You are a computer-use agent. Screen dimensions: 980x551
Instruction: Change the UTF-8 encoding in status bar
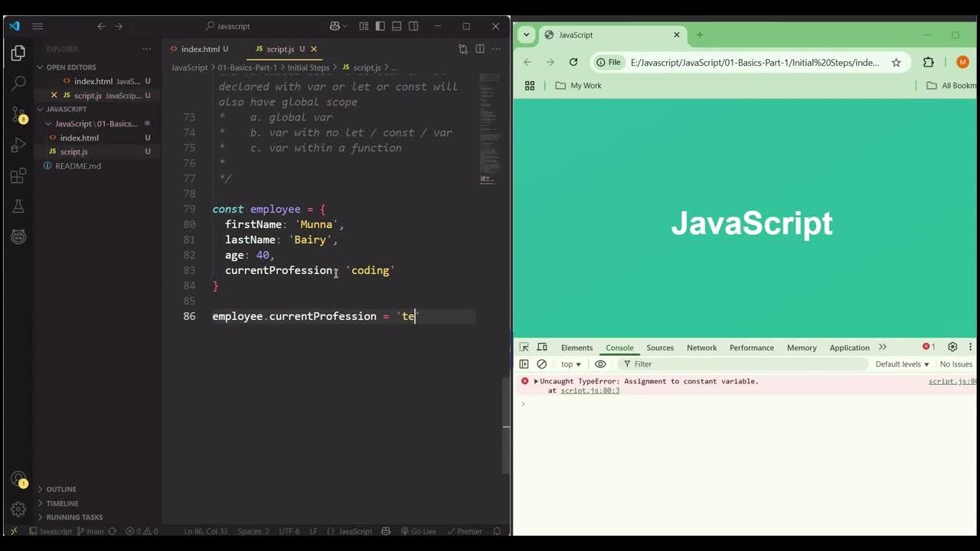289,531
